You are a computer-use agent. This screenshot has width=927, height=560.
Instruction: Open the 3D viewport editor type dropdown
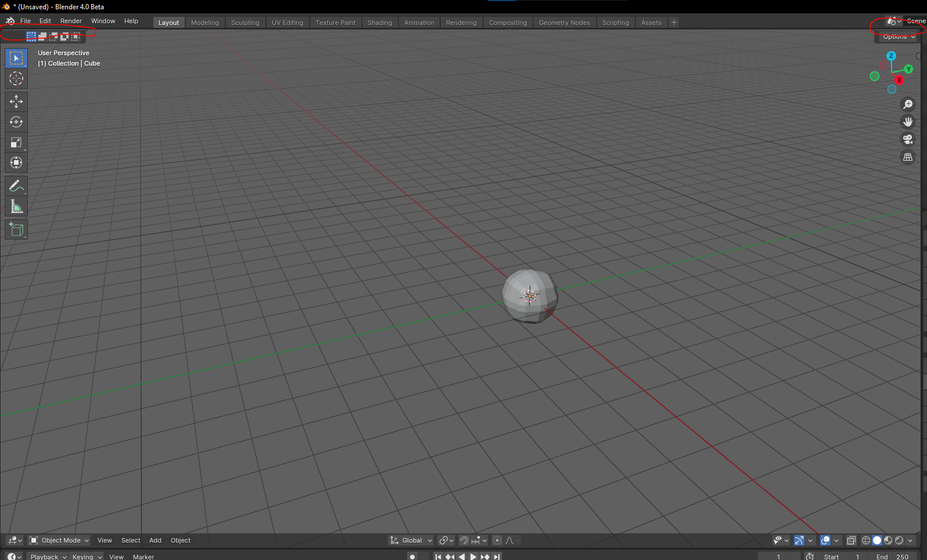pos(15,540)
